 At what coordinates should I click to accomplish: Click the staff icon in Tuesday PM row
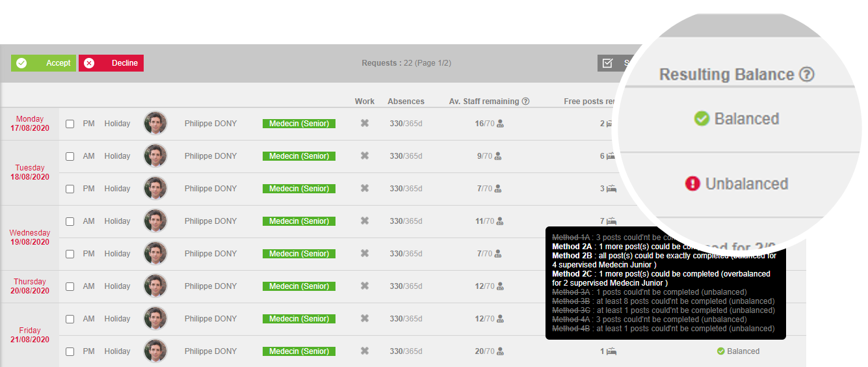pyautogui.click(x=498, y=189)
